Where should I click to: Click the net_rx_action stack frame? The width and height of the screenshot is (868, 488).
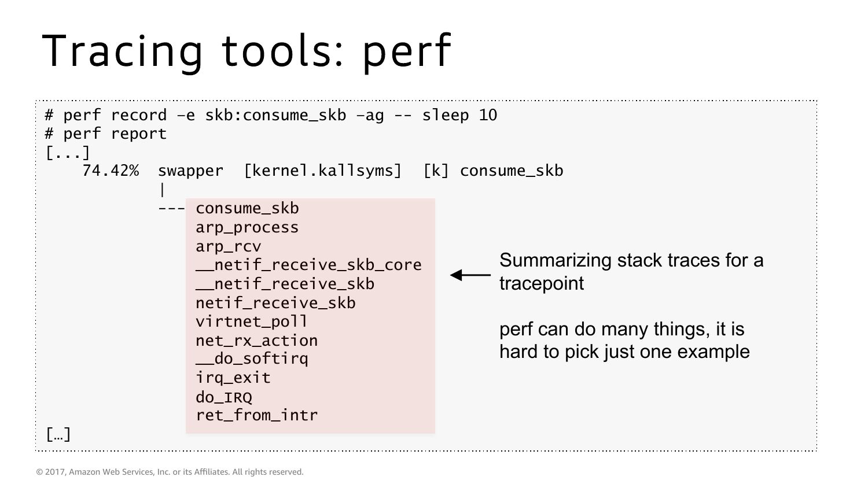coord(256,341)
